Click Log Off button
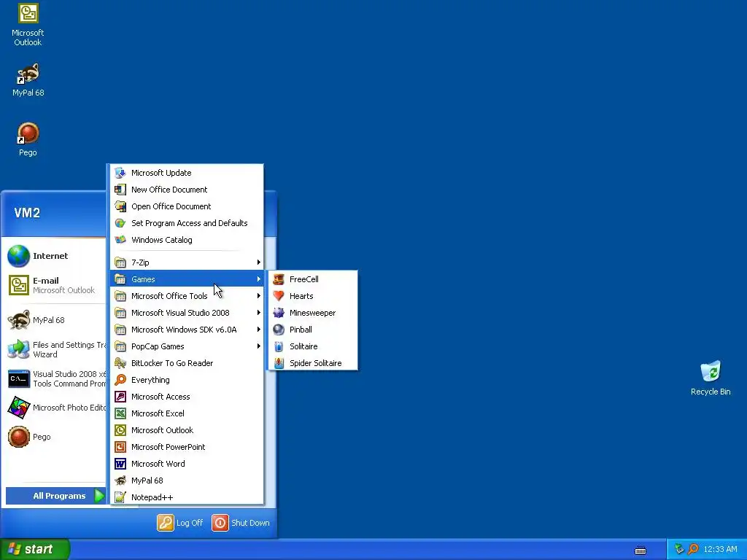Image resolution: width=747 pixels, height=560 pixels. [x=180, y=522]
